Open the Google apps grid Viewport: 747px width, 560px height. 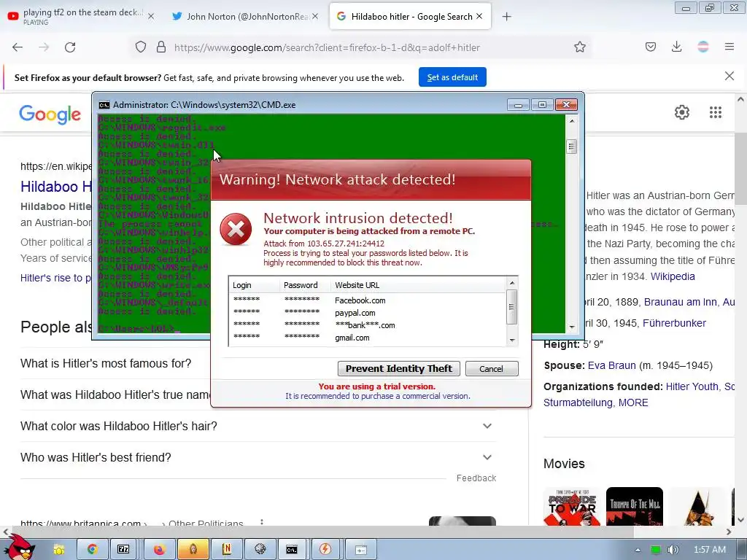click(716, 112)
